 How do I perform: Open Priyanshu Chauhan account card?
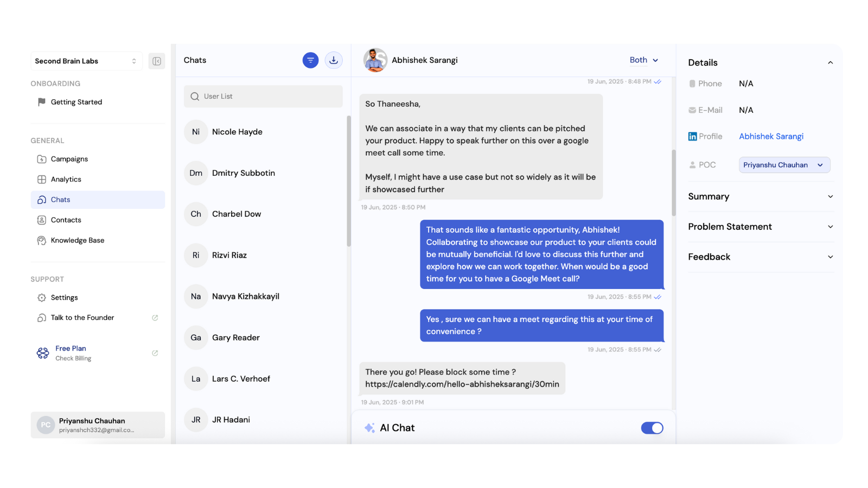point(98,425)
